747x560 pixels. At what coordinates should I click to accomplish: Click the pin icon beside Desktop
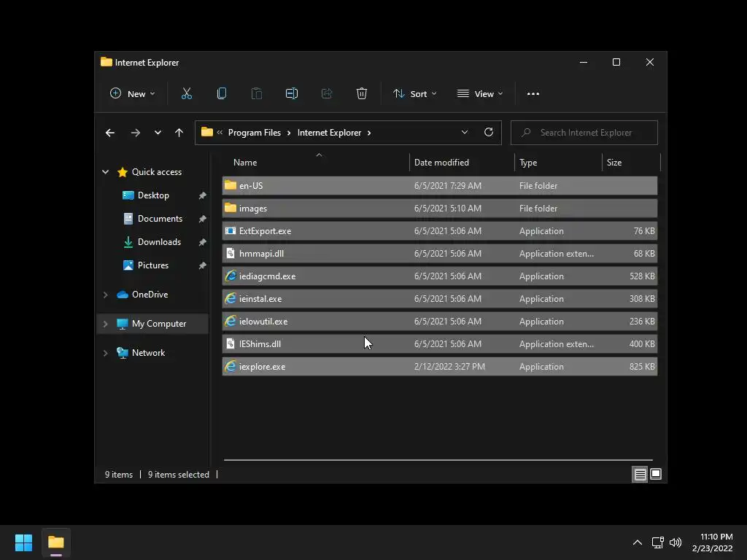point(203,195)
